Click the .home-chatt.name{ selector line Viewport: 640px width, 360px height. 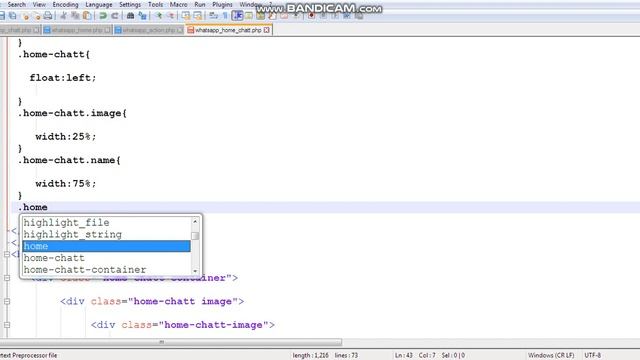(x=69, y=160)
